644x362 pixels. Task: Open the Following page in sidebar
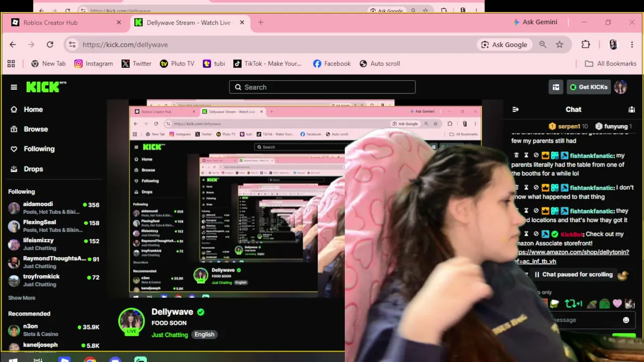pyautogui.click(x=39, y=148)
